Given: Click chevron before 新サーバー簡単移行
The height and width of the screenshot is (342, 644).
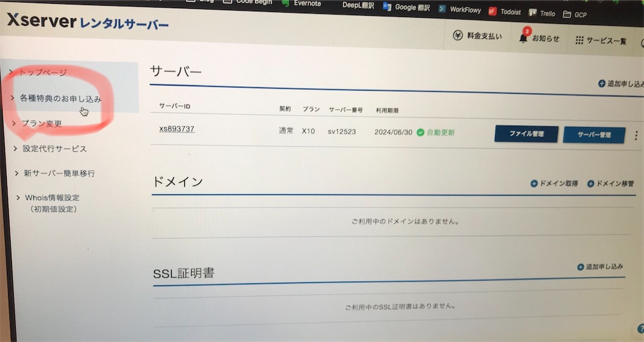Looking at the screenshot, I should point(16,173).
